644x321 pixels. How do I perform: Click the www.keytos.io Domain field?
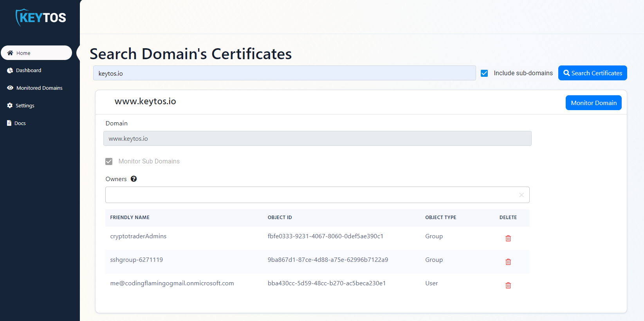(317, 138)
